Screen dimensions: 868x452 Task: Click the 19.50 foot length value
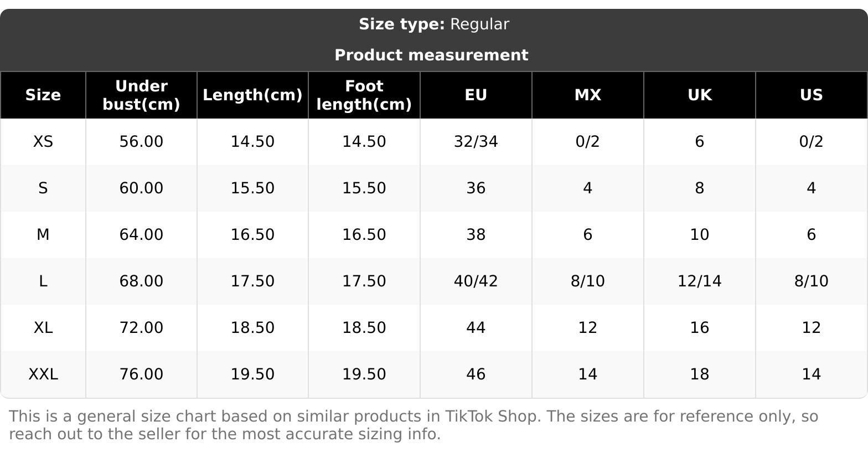coord(364,374)
